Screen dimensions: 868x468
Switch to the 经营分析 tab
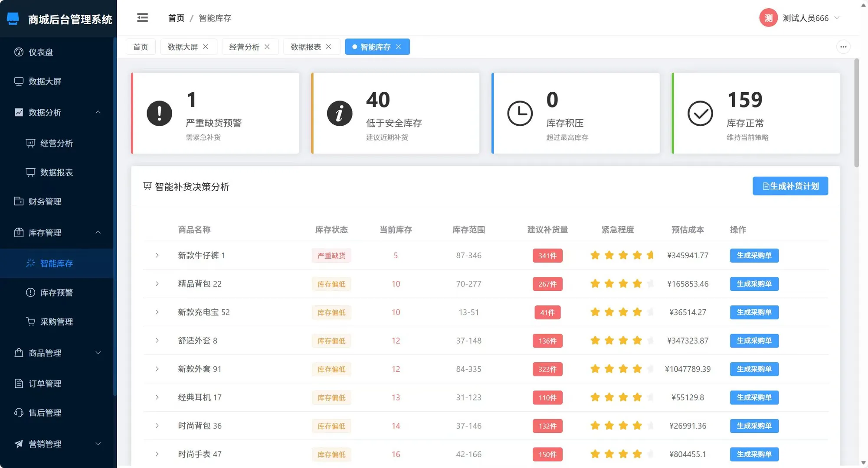[x=245, y=46]
